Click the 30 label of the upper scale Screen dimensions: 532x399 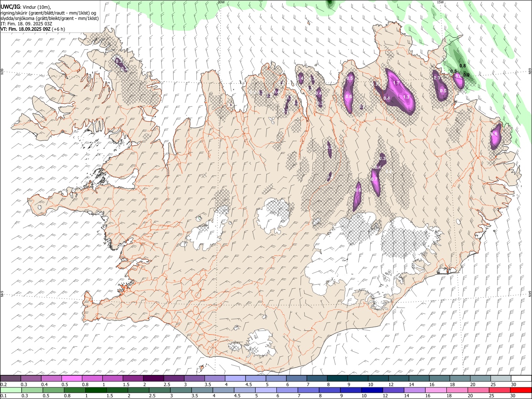(x=513, y=384)
